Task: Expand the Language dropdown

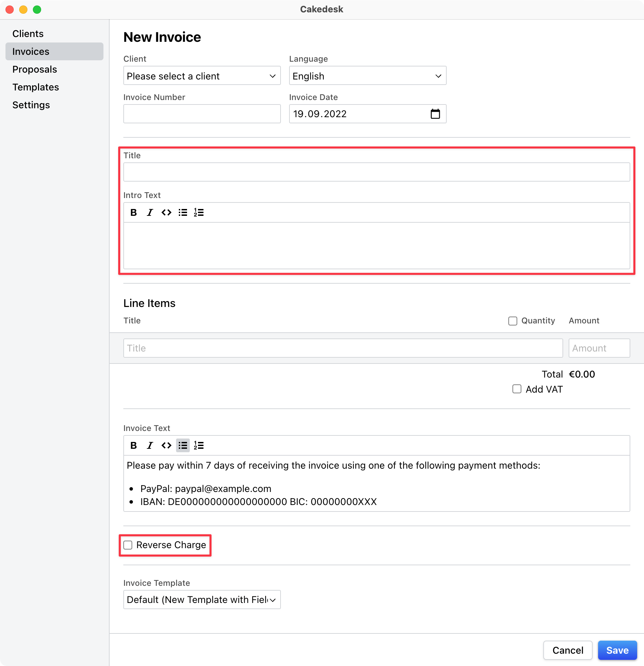Action: point(368,76)
